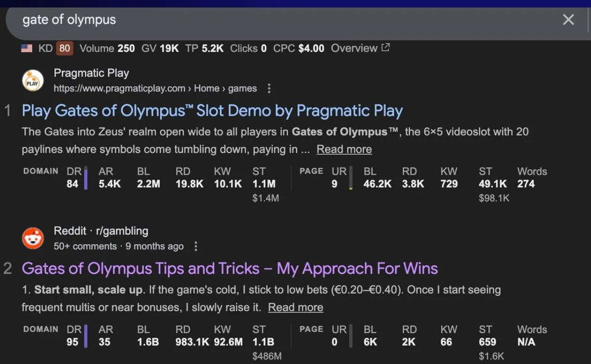Click the external-link icon beside Overview
Image resolution: width=591 pixels, height=364 pixels.
[x=386, y=47]
